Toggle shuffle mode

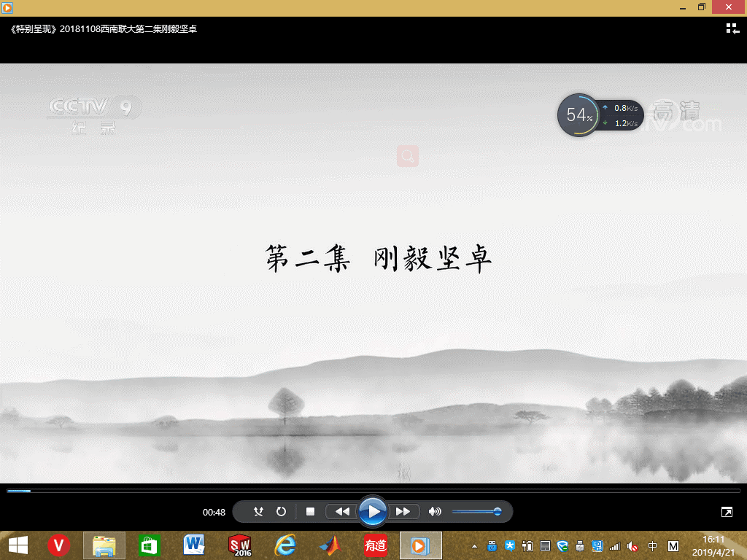coord(258,512)
